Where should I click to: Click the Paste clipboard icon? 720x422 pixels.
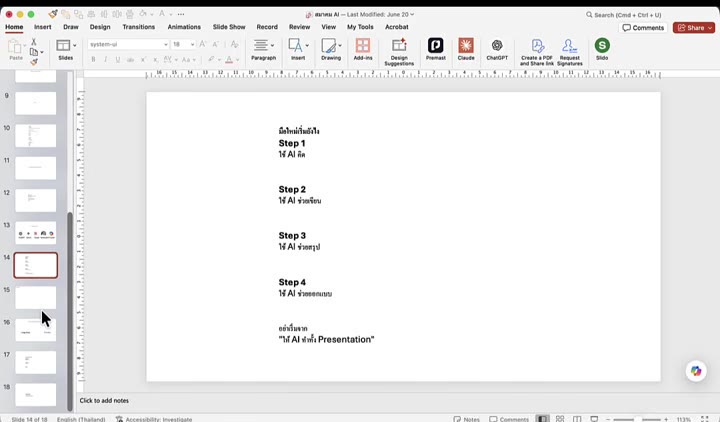coord(15,46)
